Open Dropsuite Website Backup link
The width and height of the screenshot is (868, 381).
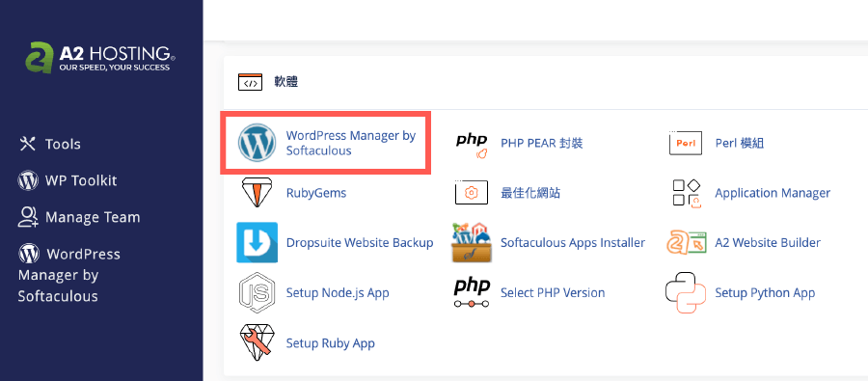360,242
